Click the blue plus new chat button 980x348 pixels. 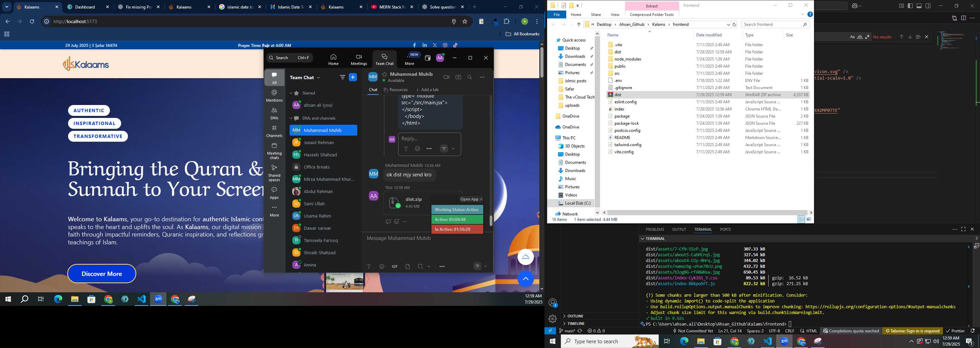coord(353,77)
